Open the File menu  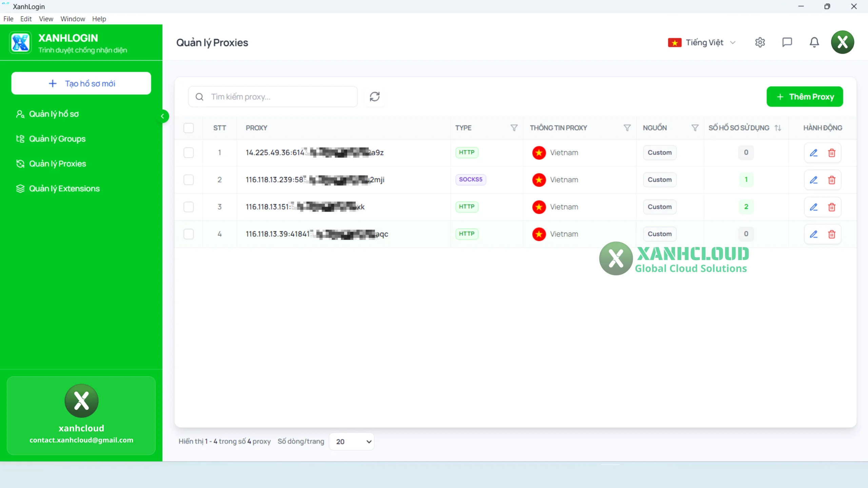pyautogui.click(x=8, y=19)
